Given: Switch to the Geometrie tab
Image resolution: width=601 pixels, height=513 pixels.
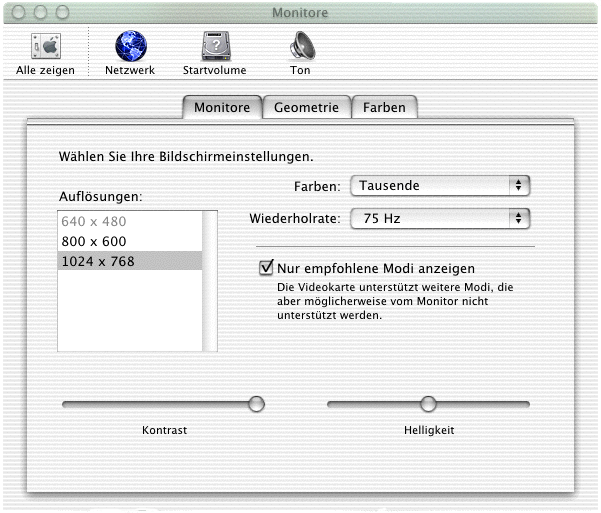Looking at the screenshot, I should pos(307,107).
